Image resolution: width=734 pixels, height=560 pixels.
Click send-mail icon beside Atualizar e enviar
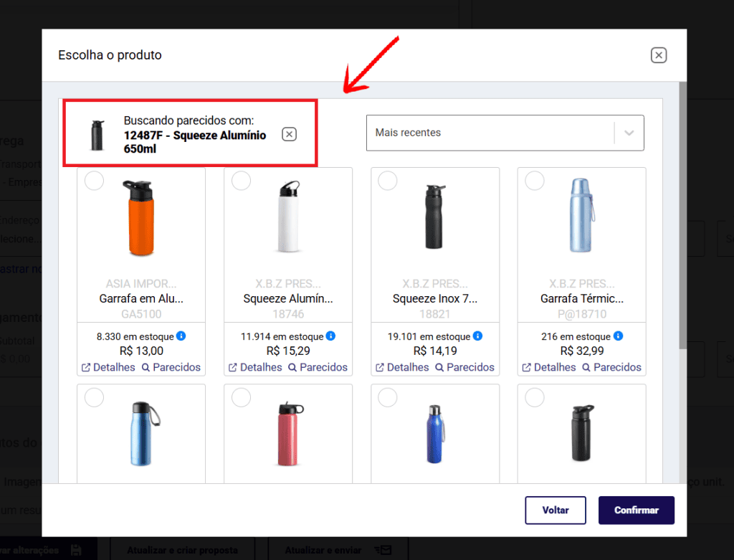(x=383, y=550)
